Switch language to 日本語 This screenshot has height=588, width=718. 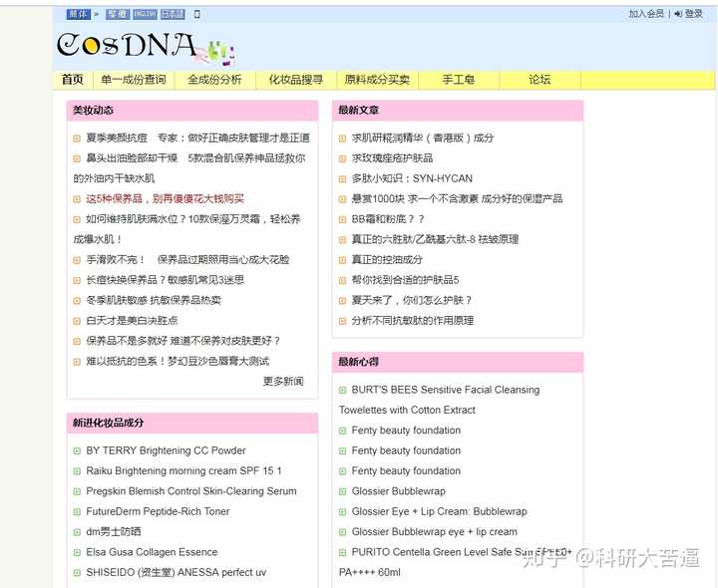pyautogui.click(x=173, y=14)
